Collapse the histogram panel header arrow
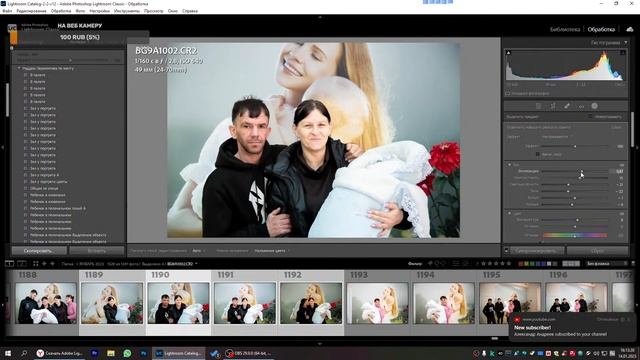Image resolution: width=640 pixels, height=360 pixels. pos(626,42)
